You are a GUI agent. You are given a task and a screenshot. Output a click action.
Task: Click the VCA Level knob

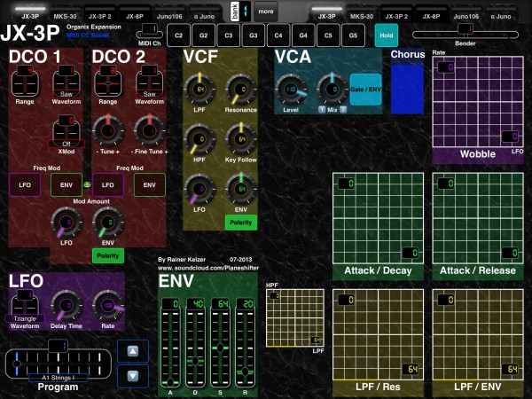[x=291, y=90]
